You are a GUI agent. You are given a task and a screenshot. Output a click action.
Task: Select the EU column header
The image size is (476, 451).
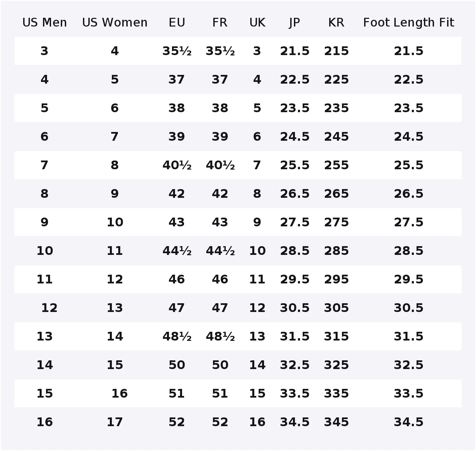[x=177, y=22]
